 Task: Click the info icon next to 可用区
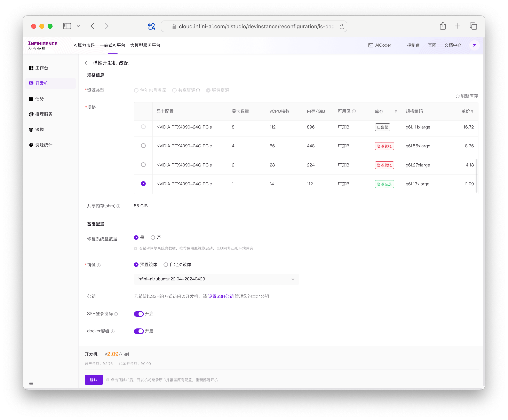[x=354, y=111]
